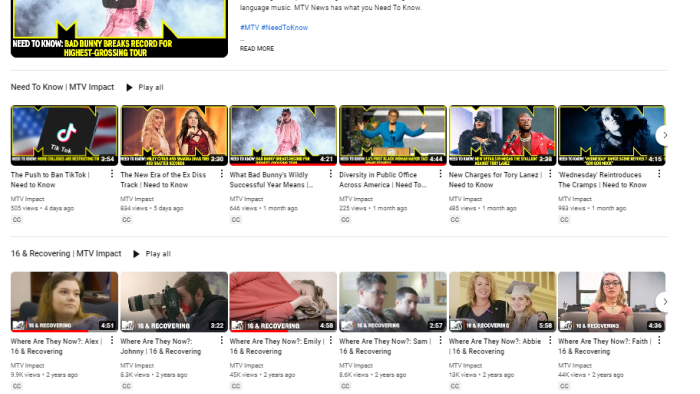Open options menu for Where Are They Now?: Abbie

550,340
